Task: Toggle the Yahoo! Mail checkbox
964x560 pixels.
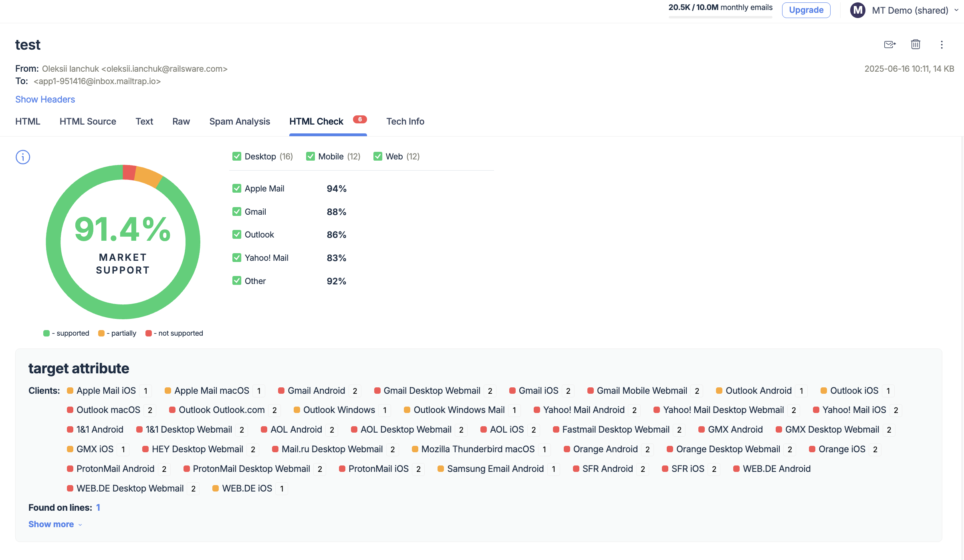Action: (236, 258)
